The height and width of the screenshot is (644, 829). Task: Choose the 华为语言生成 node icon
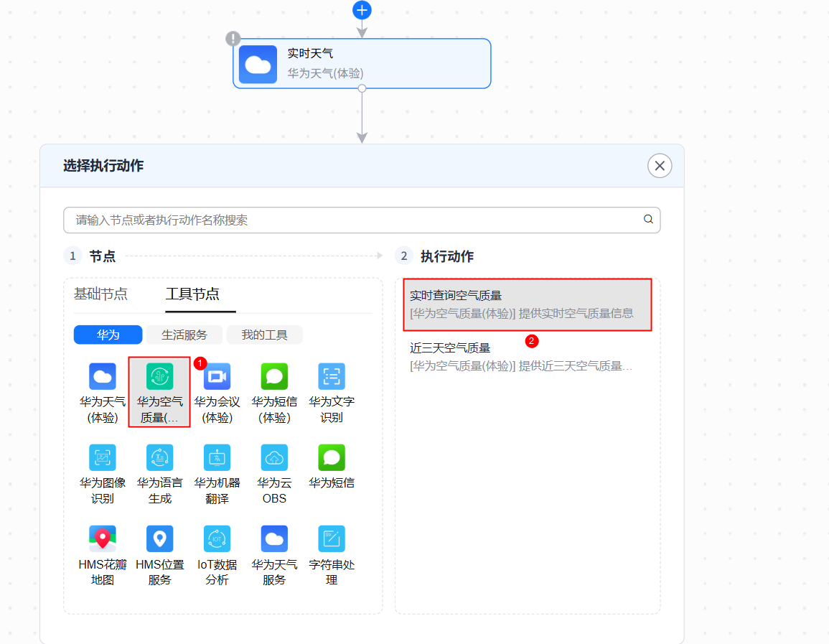[159, 457]
